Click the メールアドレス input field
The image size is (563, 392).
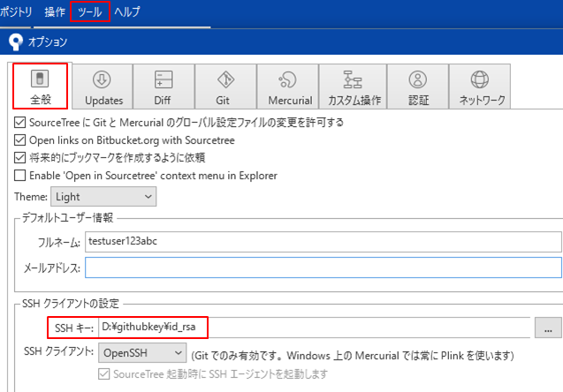(x=323, y=268)
